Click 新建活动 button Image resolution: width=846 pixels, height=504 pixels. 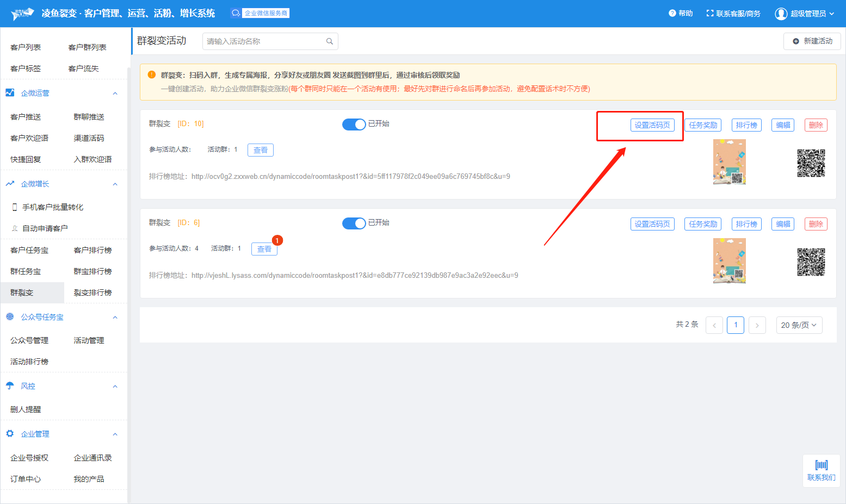click(812, 41)
